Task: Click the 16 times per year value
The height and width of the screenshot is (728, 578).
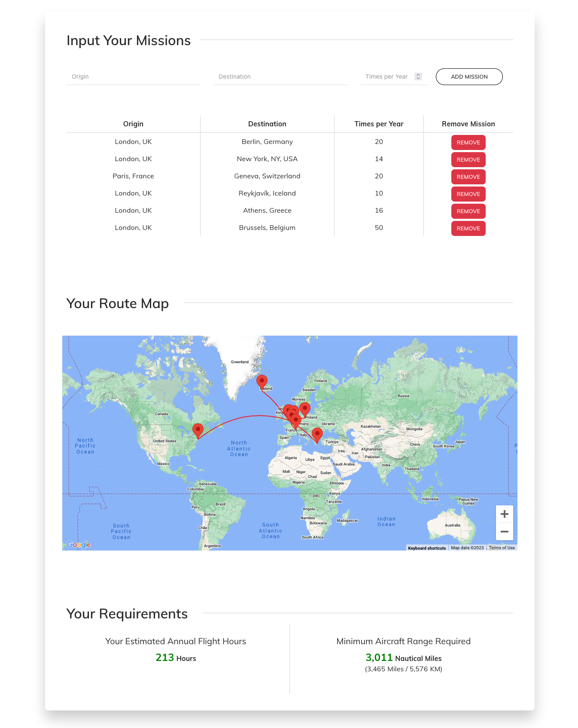Action: [379, 211]
